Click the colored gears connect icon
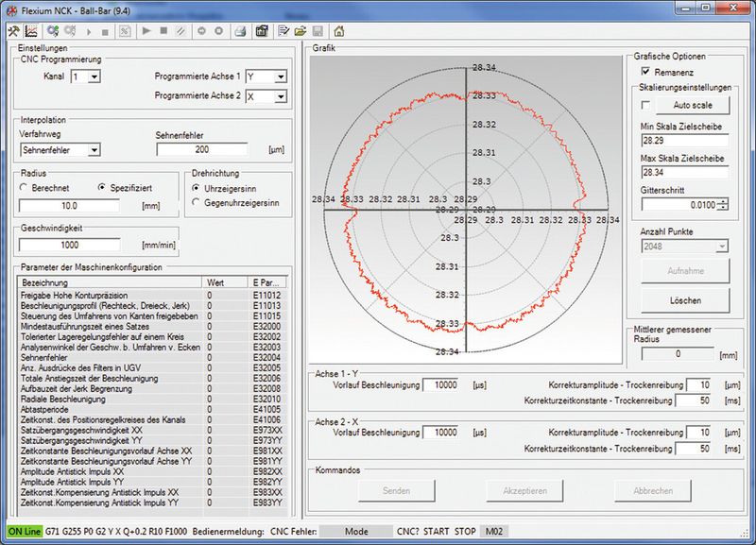Viewport: 756px width, 545px height. [53, 31]
